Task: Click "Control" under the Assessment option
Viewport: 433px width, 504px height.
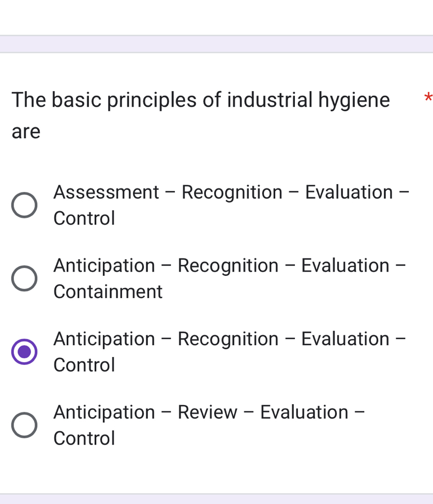Action: [x=84, y=218]
